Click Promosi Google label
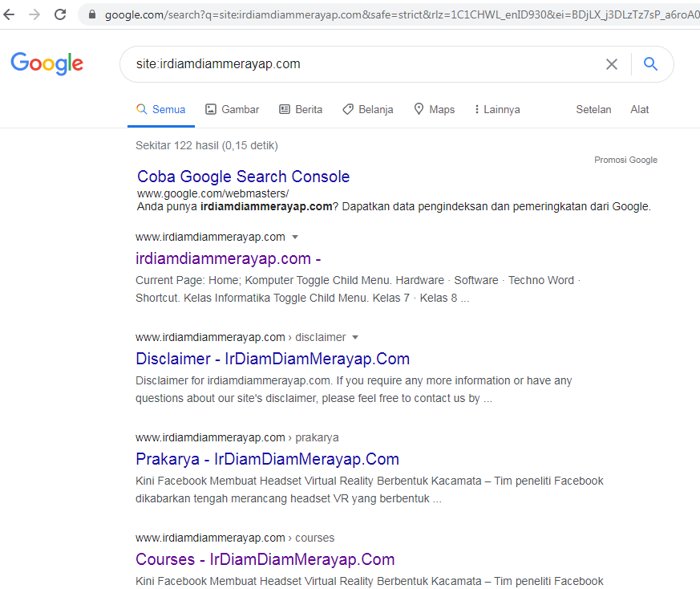 [625, 160]
